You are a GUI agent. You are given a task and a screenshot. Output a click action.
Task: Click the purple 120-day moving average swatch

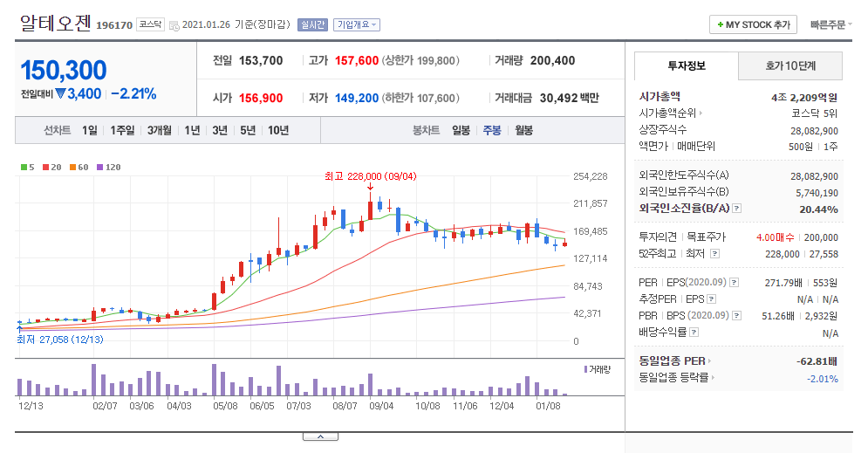coord(99,168)
